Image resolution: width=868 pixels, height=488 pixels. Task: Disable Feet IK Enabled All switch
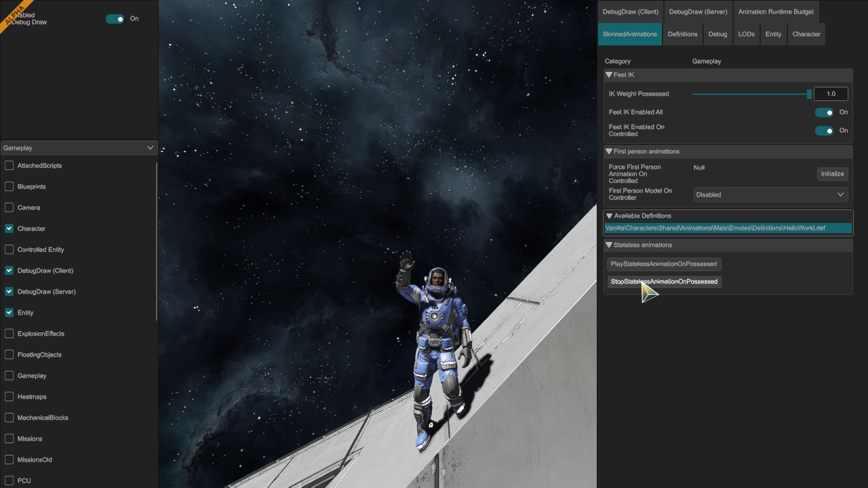pos(824,113)
